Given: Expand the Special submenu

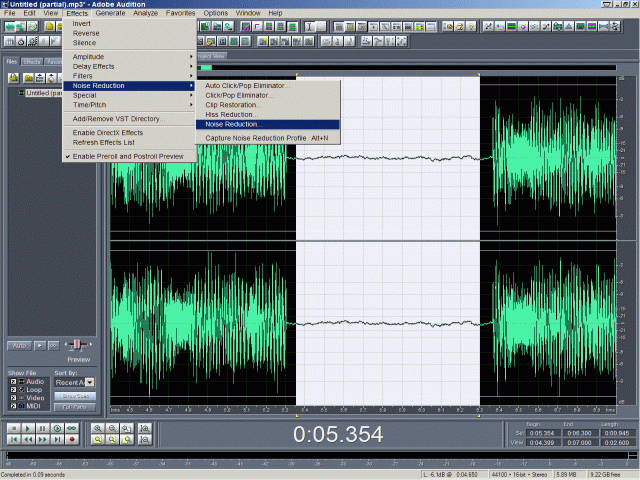Looking at the screenshot, I should coord(129,96).
